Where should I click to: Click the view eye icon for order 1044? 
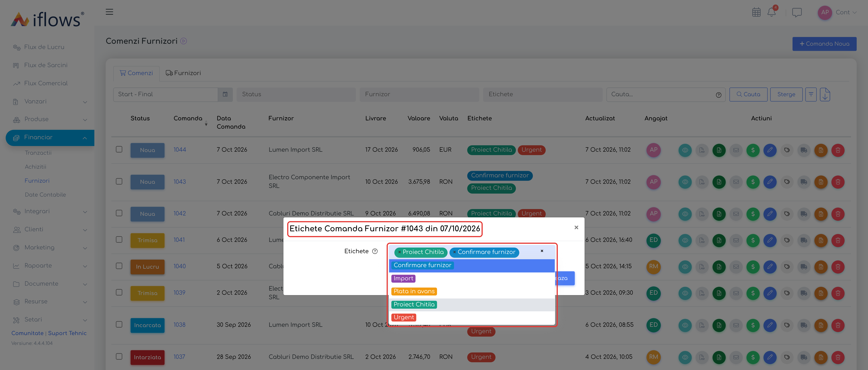click(685, 150)
